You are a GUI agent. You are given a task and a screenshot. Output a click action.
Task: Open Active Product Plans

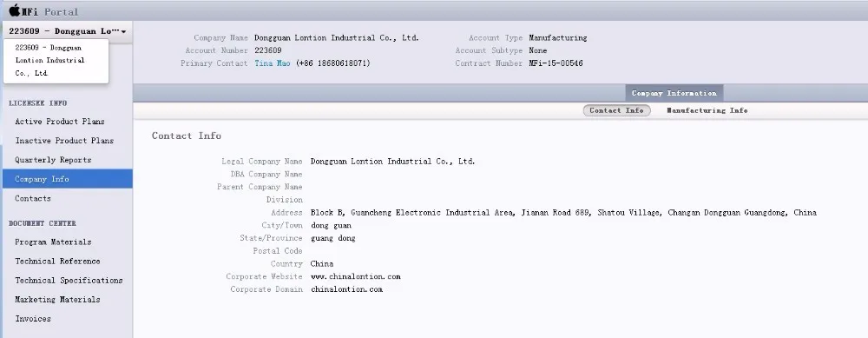(x=60, y=122)
